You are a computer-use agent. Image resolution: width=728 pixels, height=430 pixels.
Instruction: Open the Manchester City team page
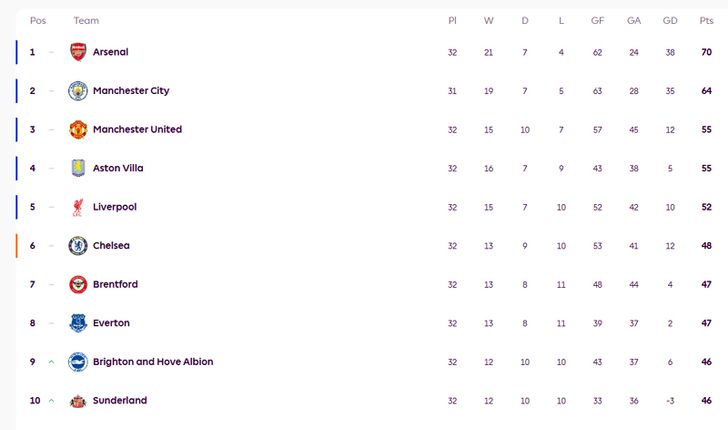pos(131,91)
